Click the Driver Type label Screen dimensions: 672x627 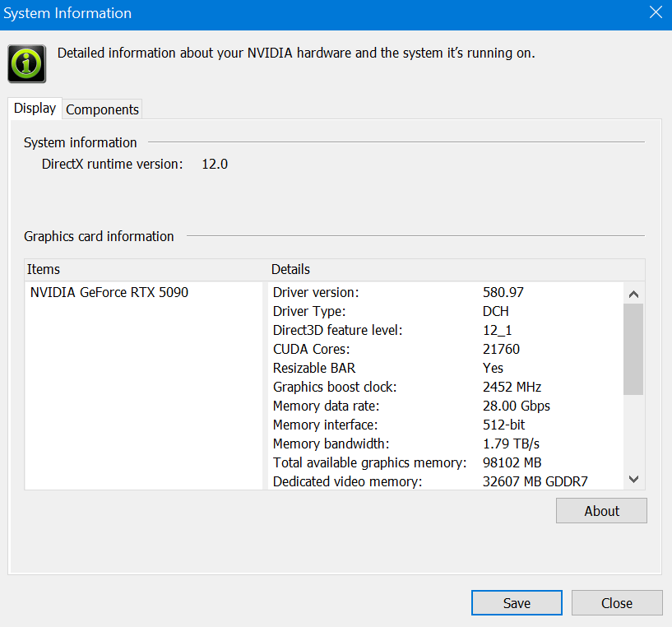[309, 311]
